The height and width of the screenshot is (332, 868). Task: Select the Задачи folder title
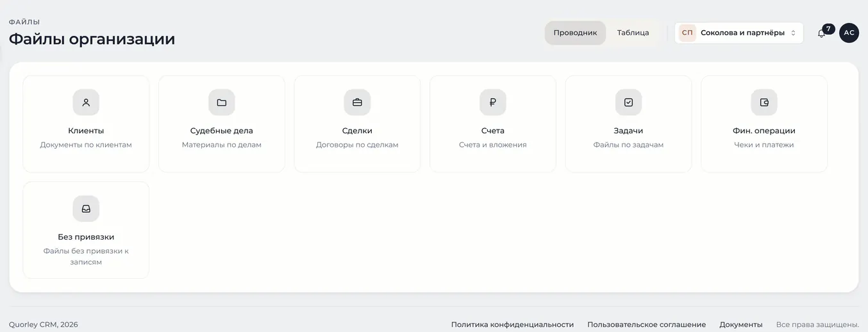tap(628, 131)
